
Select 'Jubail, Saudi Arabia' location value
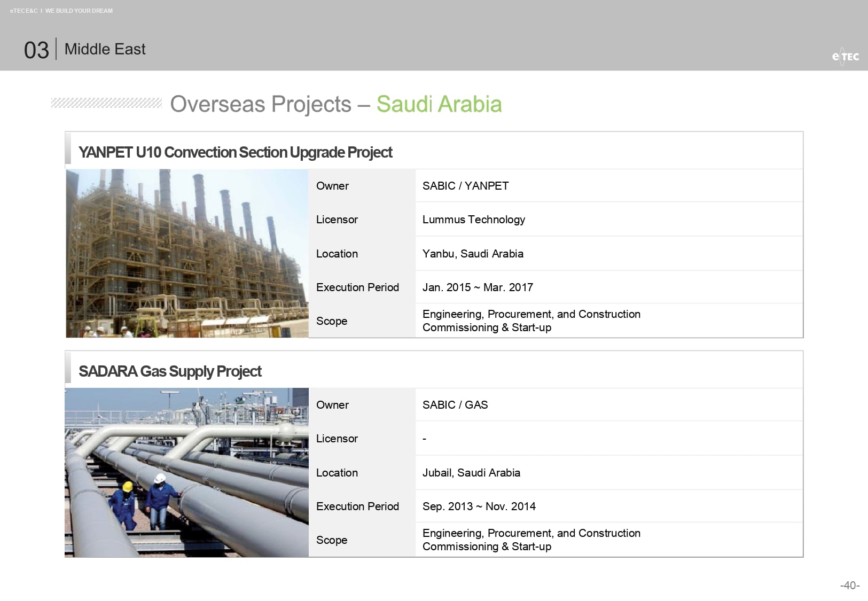471,473
